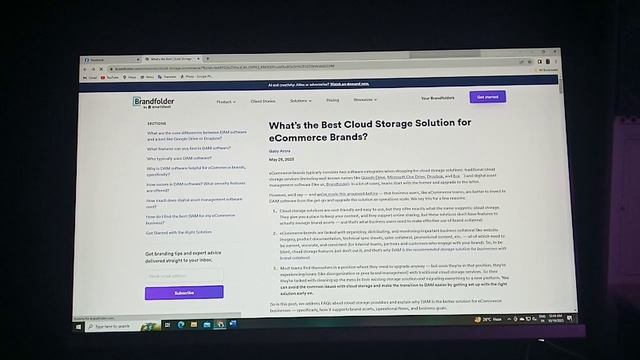This screenshot has width=640, height=360.
Task: Open the notifications center icon
Action: tap(570, 318)
